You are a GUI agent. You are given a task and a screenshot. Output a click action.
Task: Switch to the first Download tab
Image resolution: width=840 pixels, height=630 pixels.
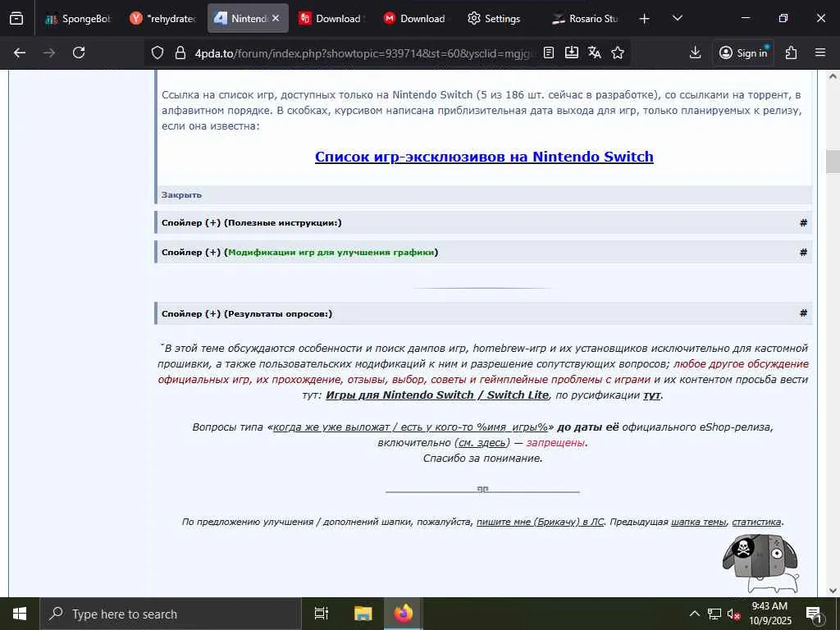[332, 18]
